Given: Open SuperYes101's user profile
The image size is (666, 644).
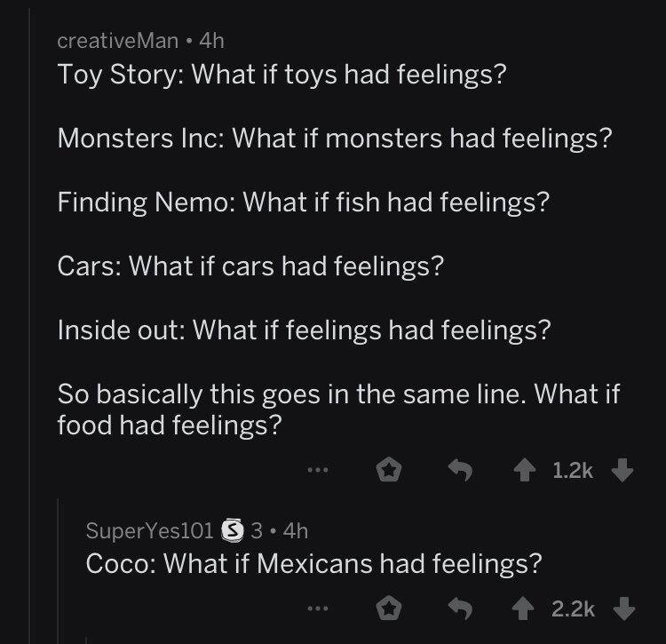Looking at the screenshot, I should tap(149, 531).
